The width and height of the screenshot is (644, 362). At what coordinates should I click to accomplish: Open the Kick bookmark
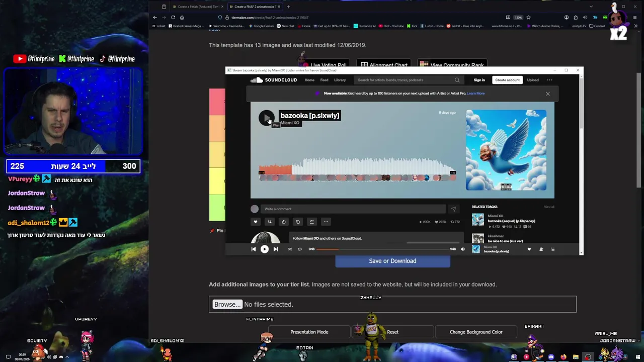(x=413, y=26)
